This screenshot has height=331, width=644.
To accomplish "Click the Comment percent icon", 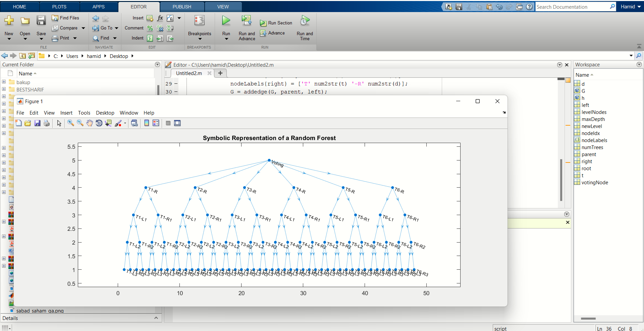I will coord(150,28).
